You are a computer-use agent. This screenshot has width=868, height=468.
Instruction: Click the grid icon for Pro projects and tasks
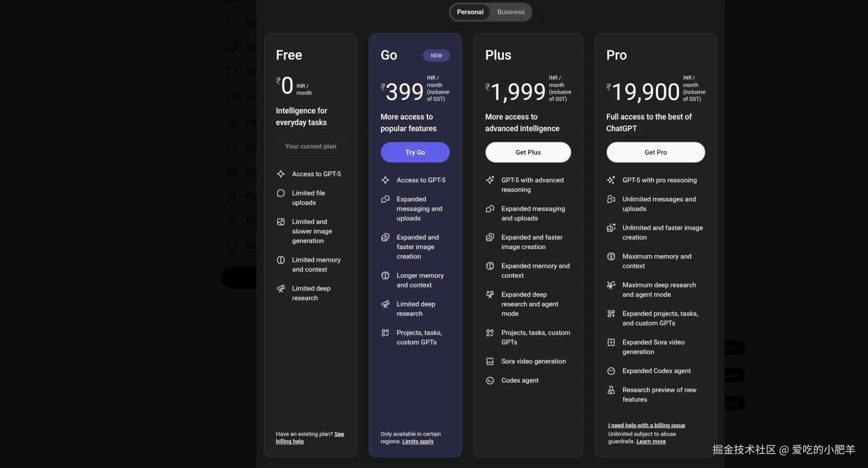(611, 313)
